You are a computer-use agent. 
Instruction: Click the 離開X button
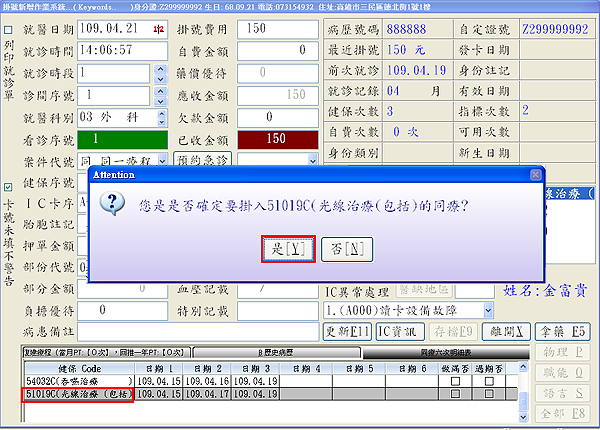[502, 332]
